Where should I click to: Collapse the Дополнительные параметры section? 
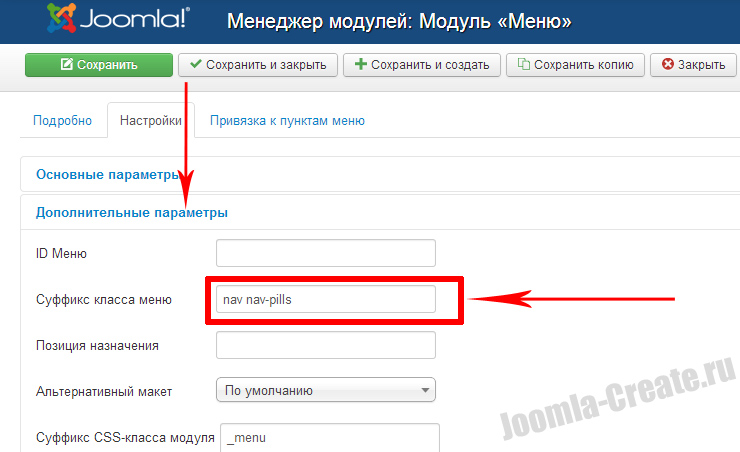pos(131,212)
